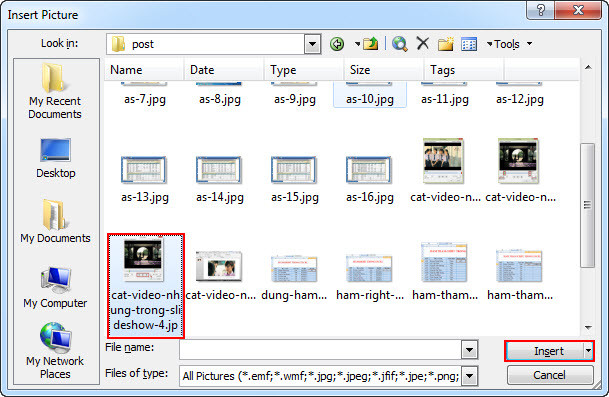Screen dimensions: 609x397
Task: Select the as-12.jpg file name
Action: (x=520, y=99)
